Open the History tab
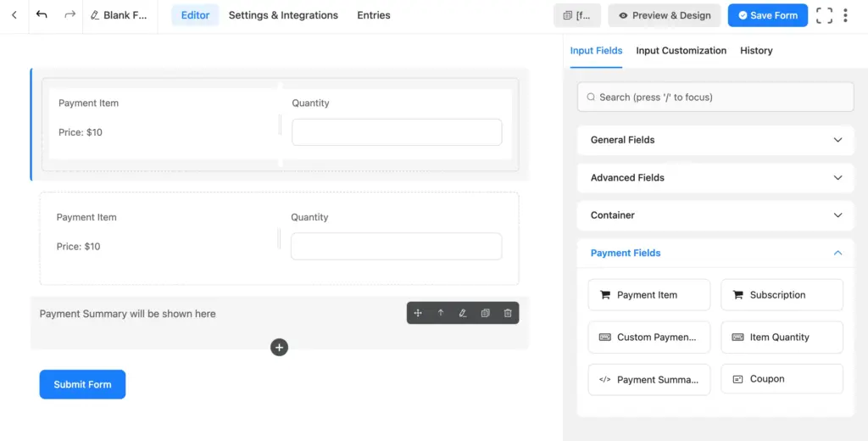868x441 pixels. [756, 50]
